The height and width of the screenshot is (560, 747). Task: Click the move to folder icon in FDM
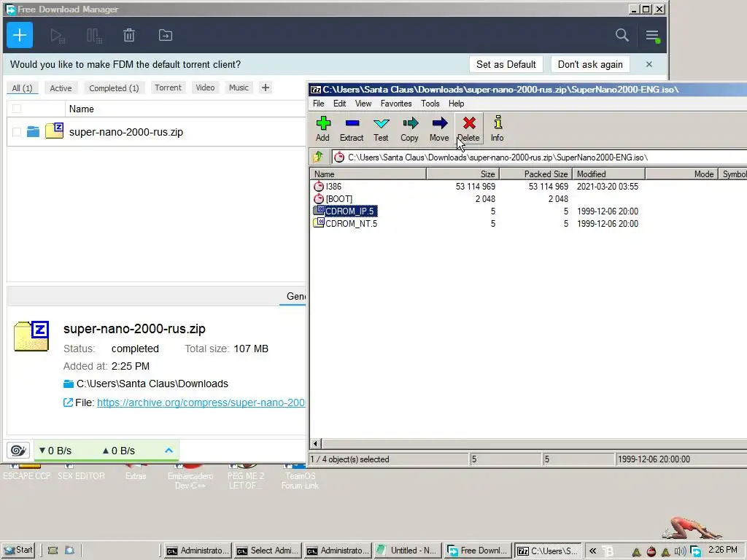166,35
